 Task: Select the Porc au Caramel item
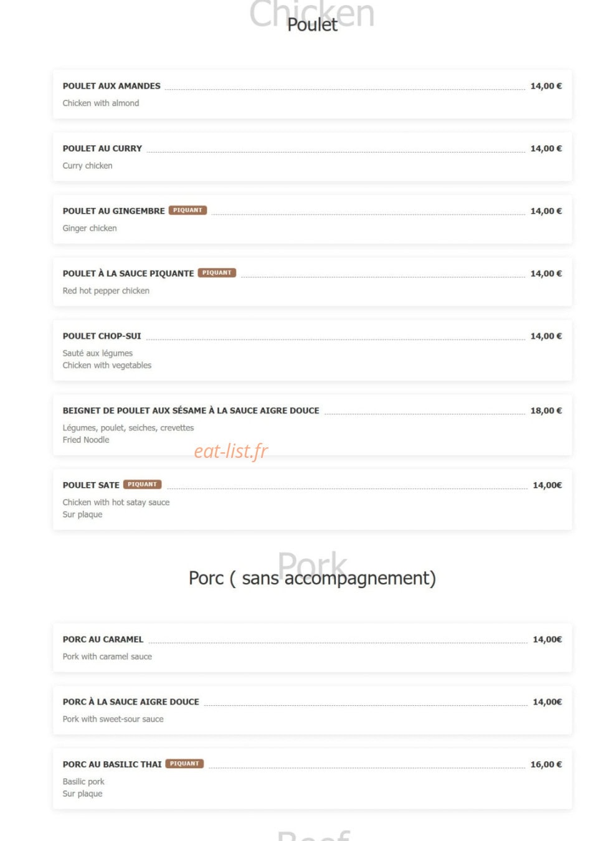[x=312, y=648]
